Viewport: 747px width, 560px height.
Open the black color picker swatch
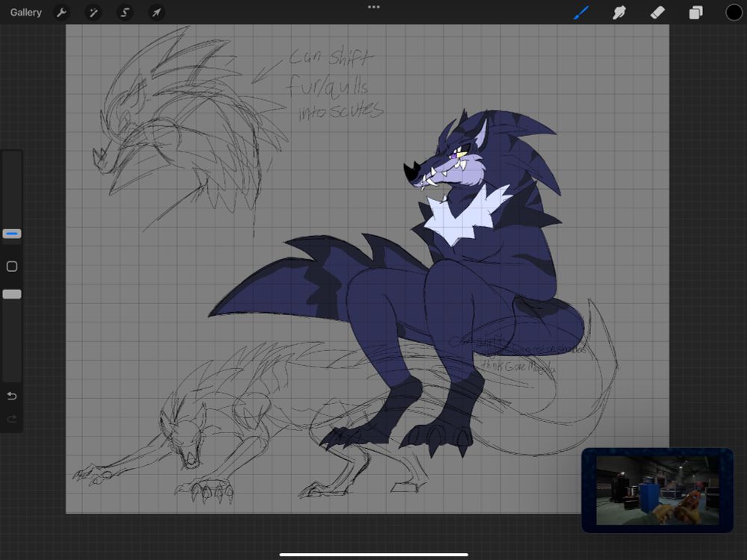coord(734,13)
